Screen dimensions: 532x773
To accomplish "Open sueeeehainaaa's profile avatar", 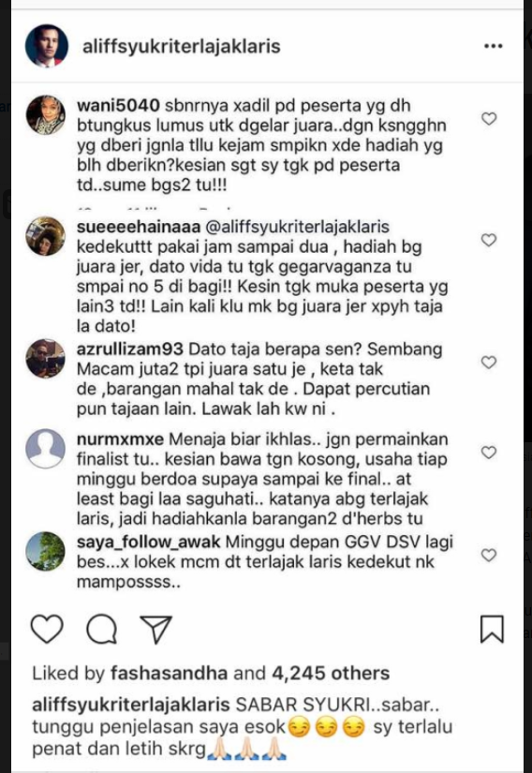I will click(45, 236).
